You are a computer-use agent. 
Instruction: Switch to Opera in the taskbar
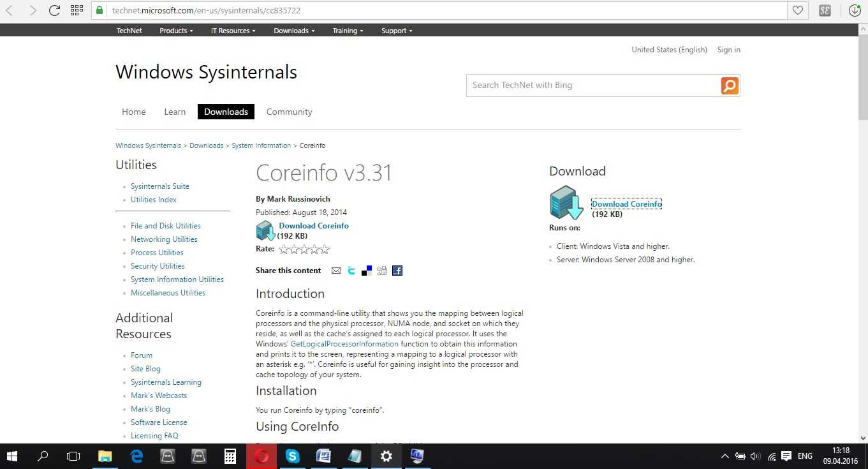point(261,456)
